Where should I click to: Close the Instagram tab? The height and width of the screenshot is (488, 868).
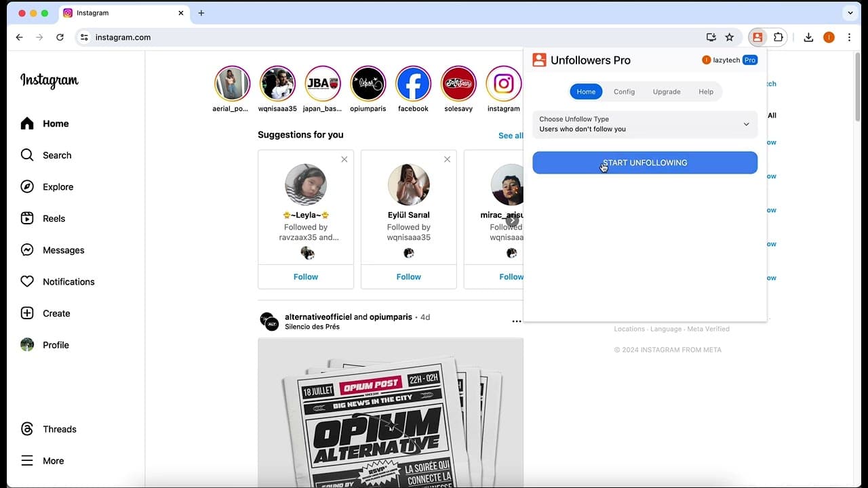[181, 13]
